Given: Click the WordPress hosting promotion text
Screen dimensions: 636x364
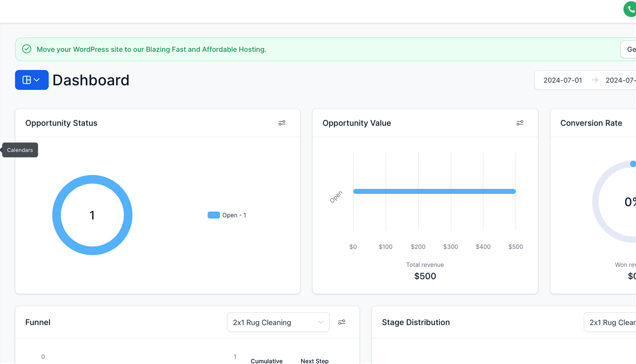Looking at the screenshot, I should [151, 49].
